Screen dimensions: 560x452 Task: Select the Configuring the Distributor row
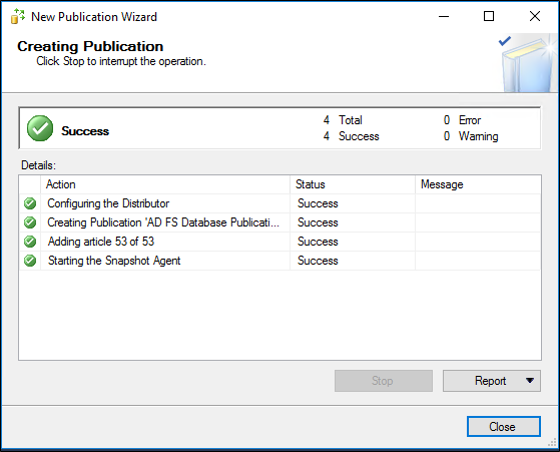click(280, 204)
